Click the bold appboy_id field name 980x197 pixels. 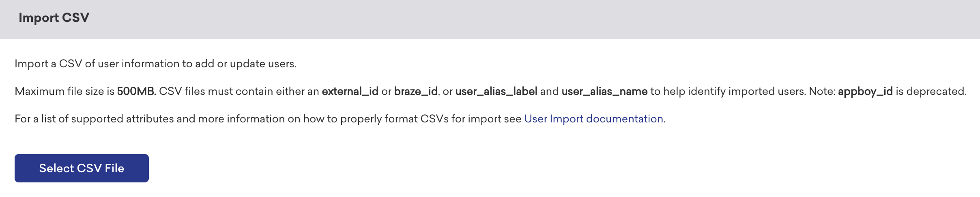tap(865, 91)
